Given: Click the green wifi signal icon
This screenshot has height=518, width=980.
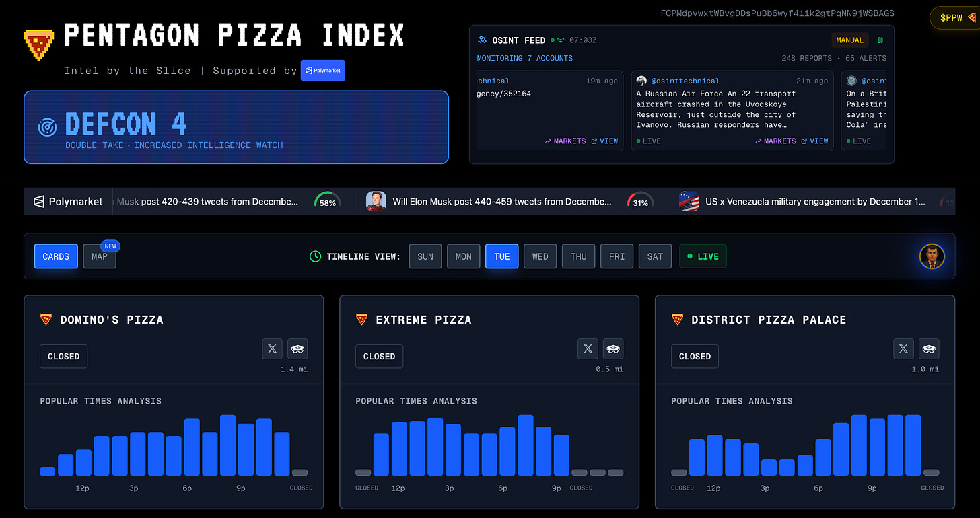Looking at the screenshot, I should (x=561, y=40).
